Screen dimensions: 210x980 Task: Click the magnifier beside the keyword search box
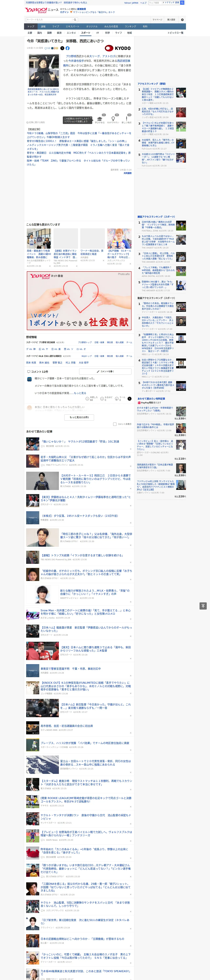(75, 20)
